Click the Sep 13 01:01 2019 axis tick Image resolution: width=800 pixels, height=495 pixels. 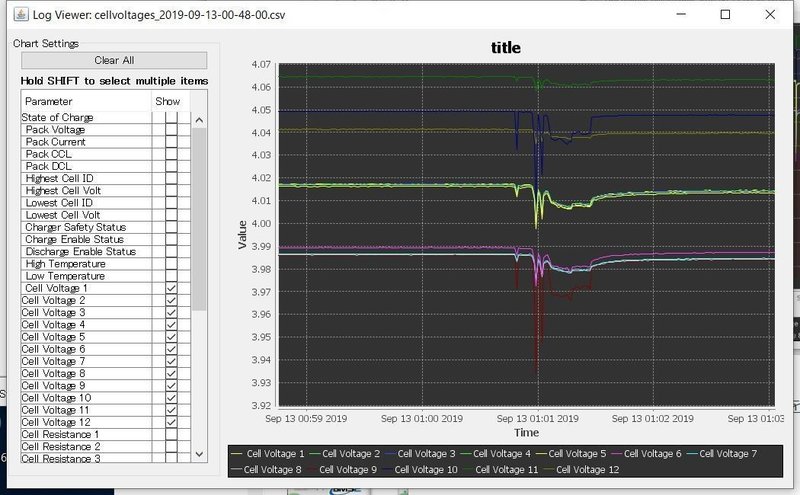pos(537,418)
